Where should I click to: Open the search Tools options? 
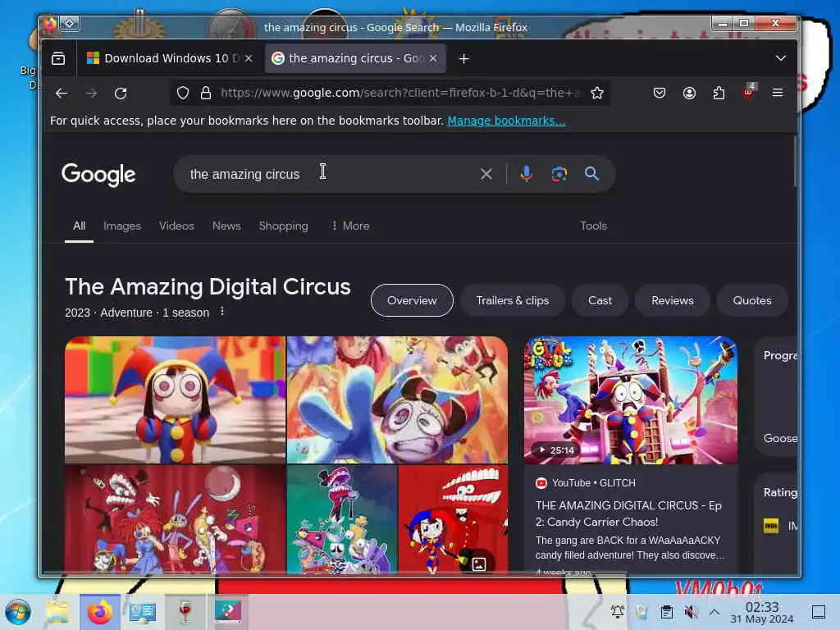(x=593, y=226)
